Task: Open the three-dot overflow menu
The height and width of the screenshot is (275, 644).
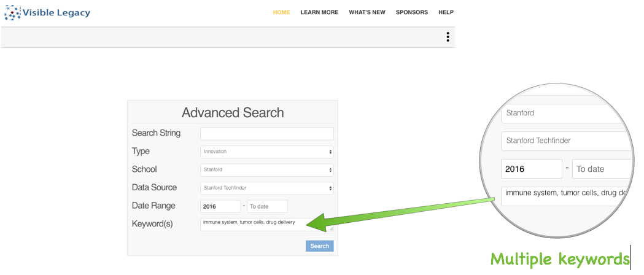Action: (x=448, y=37)
